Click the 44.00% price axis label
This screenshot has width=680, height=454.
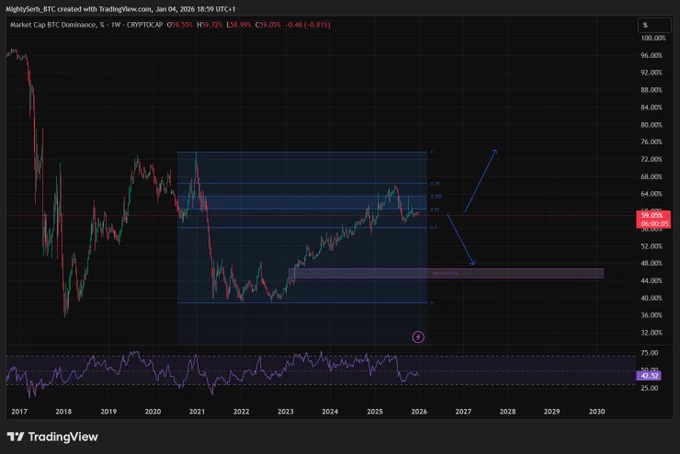click(x=651, y=281)
